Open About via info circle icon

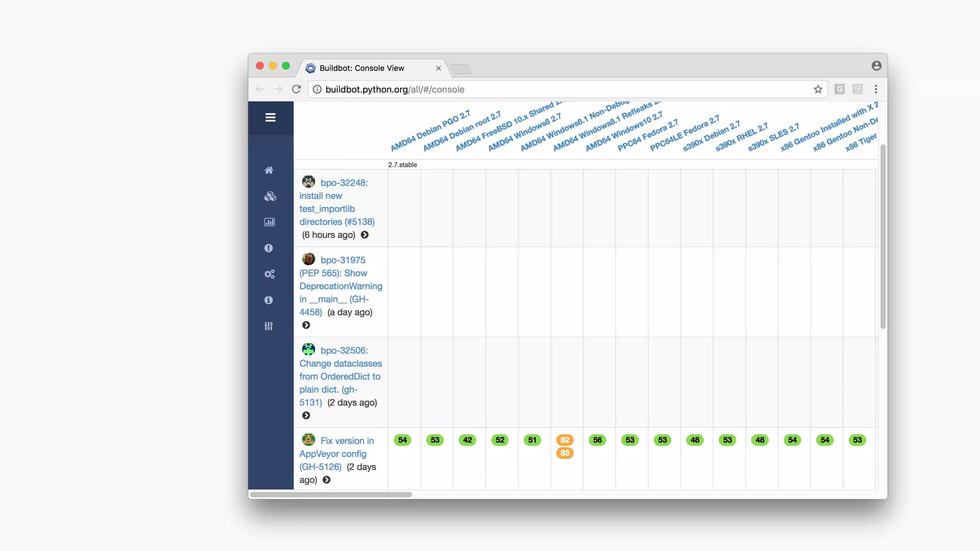pos(268,300)
